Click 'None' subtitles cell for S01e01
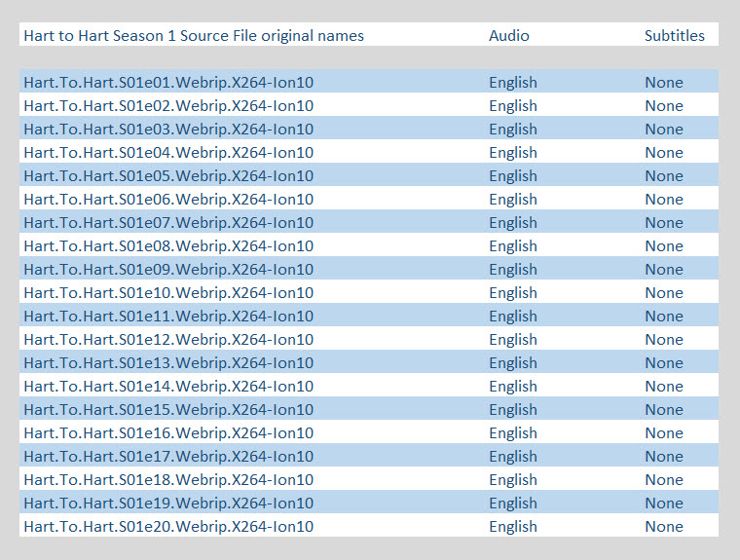 pyautogui.click(x=664, y=82)
